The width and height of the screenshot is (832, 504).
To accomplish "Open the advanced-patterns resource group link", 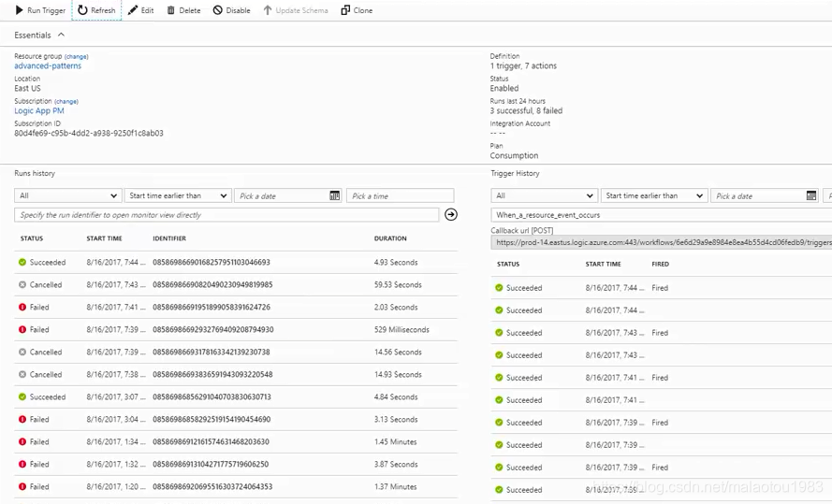I will pos(48,65).
